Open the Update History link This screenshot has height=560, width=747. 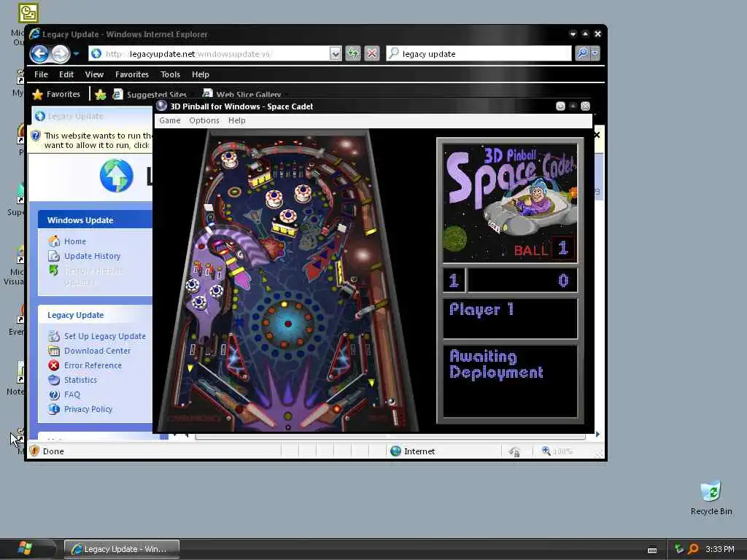coord(93,256)
